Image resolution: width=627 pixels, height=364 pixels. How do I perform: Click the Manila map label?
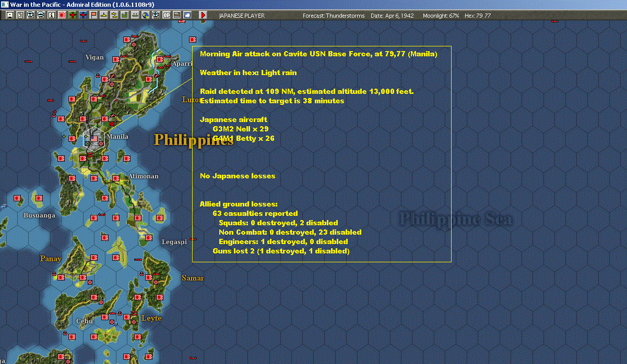117,137
